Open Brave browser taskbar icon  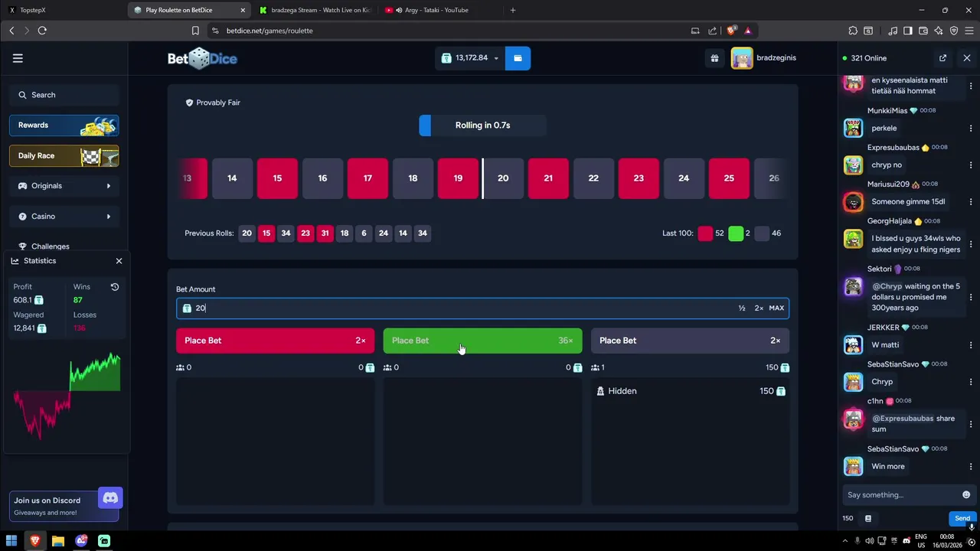tap(34, 541)
